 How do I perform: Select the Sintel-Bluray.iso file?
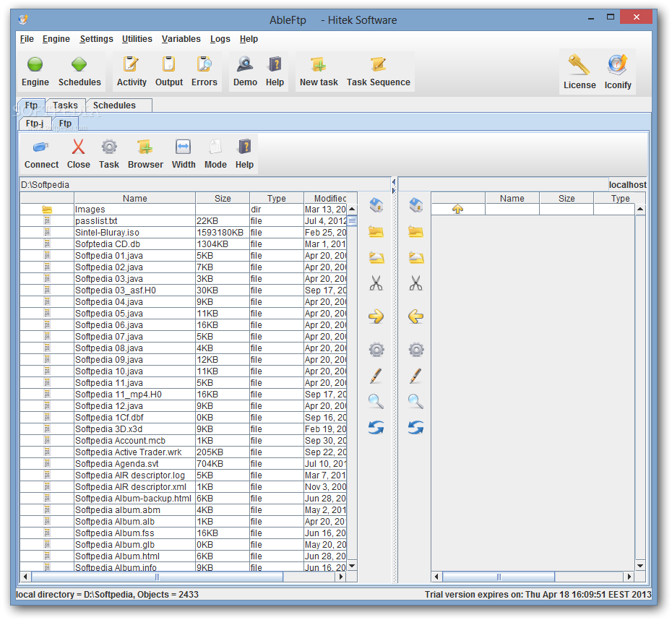tap(184, 232)
